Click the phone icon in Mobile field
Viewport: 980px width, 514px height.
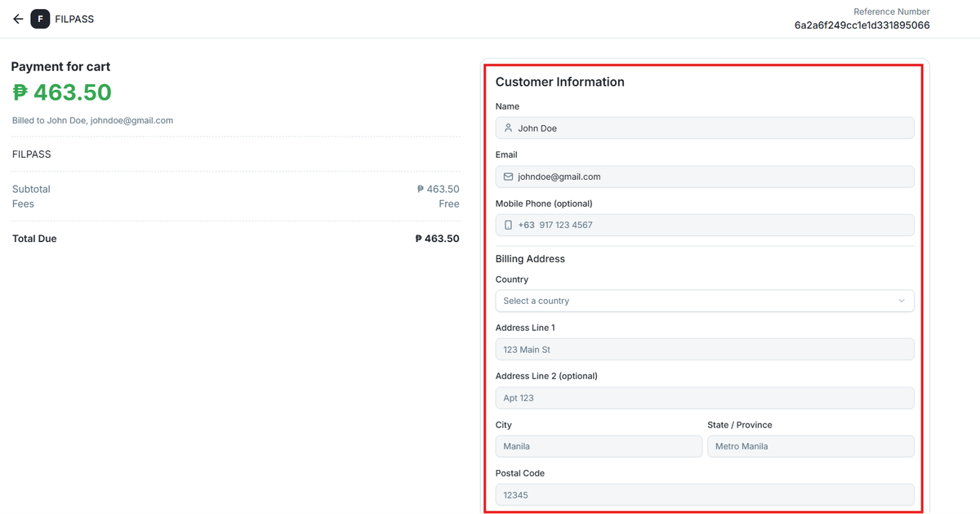pyautogui.click(x=508, y=225)
